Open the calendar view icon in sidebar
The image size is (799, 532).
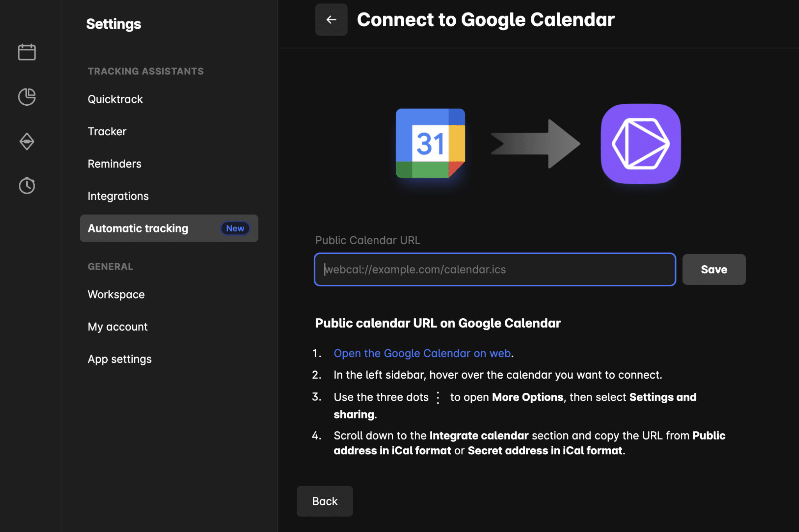coord(27,52)
